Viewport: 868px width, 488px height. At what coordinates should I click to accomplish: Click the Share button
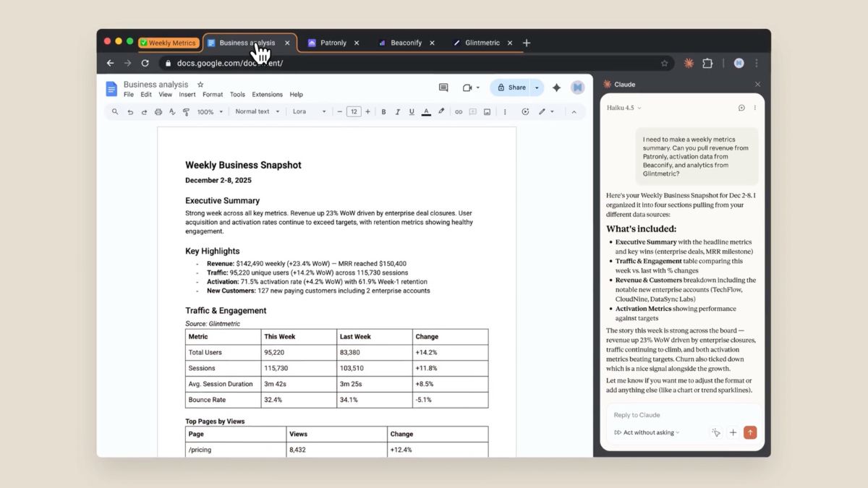coord(511,87)
